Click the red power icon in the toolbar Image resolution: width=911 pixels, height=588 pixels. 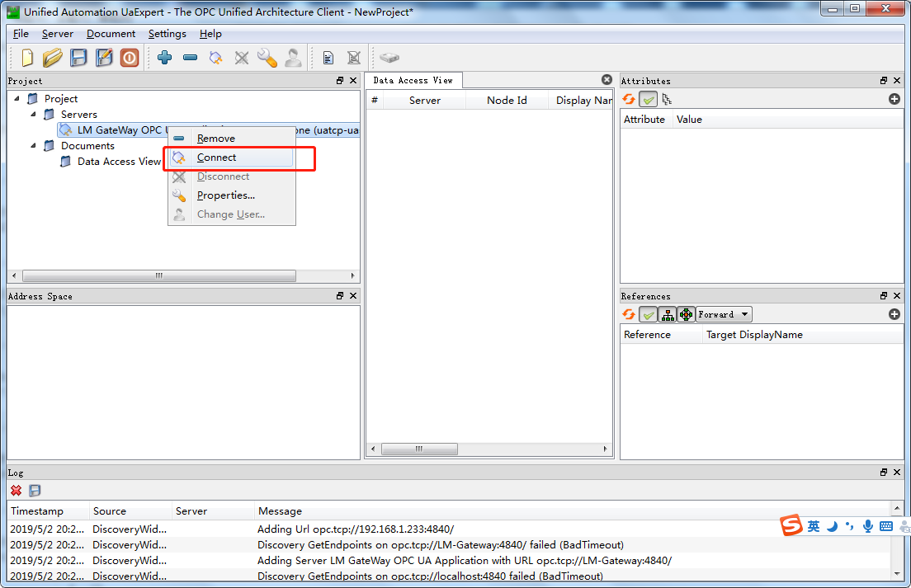[x=130, y=58]
